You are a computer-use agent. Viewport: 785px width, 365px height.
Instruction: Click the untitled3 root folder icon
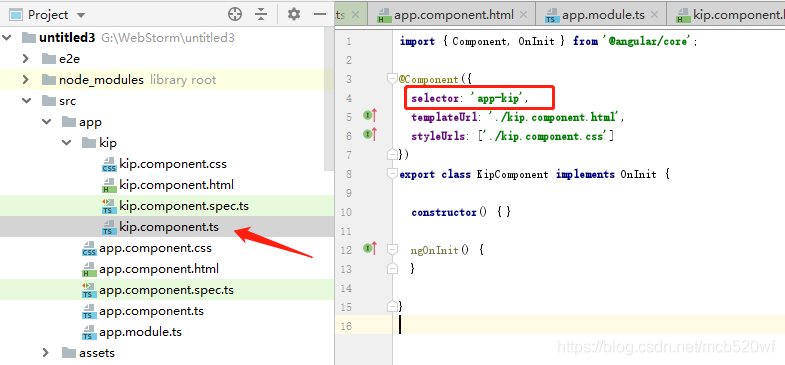coord(30,38)
